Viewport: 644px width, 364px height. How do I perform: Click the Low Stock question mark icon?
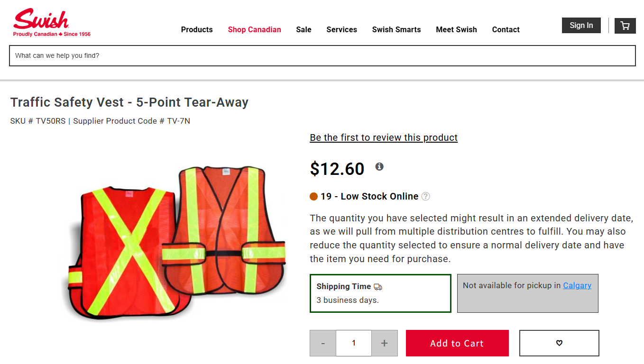tap(425, 196)
